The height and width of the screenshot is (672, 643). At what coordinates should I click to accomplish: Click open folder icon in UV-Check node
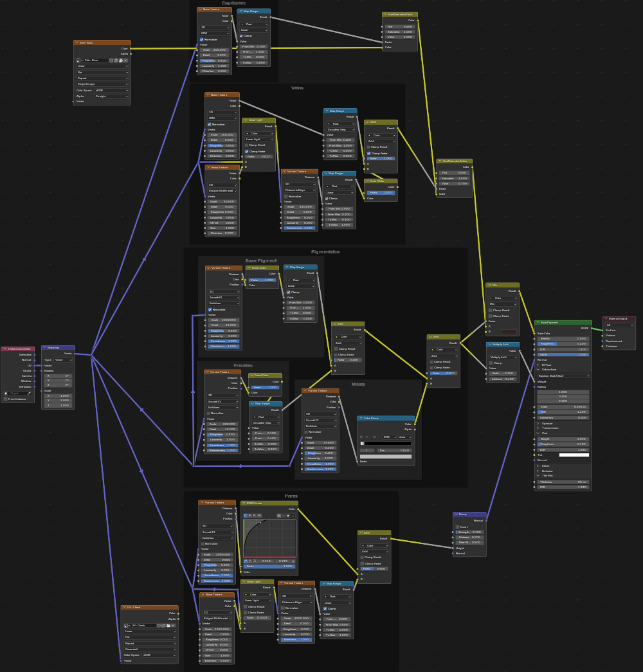(x=168, y=625)
